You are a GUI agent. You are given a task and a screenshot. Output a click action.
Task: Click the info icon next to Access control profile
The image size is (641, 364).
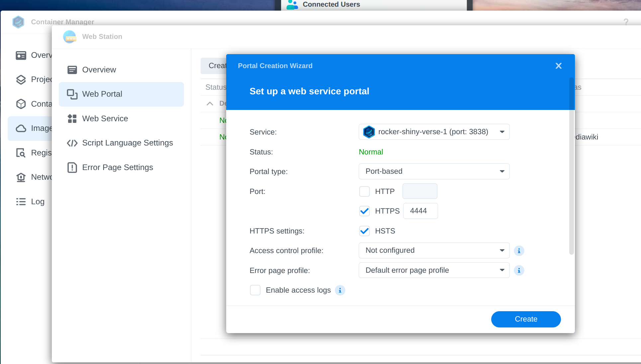[x=519, y=251]
